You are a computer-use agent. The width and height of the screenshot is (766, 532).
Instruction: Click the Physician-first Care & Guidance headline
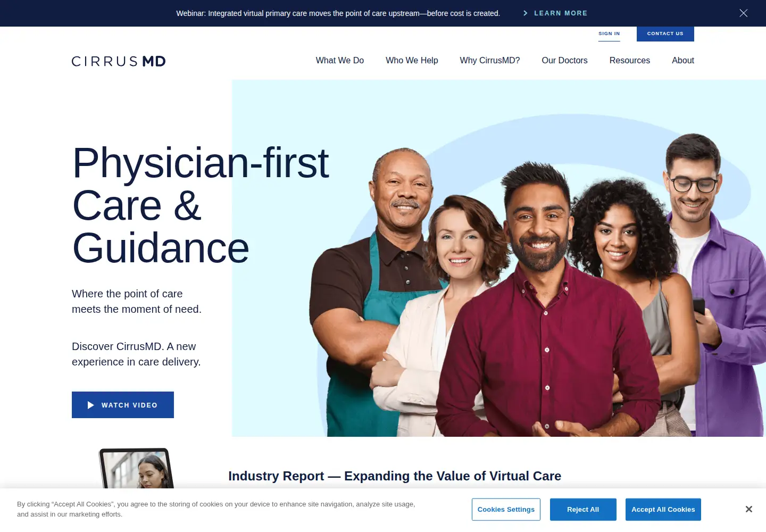[x=201, y=205]
